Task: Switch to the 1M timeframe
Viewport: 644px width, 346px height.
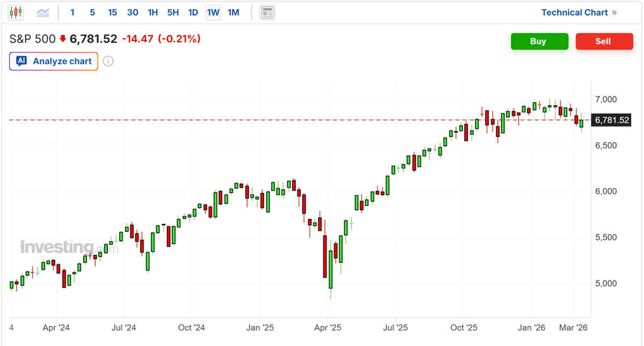Action: pyautogui.click(x=233, y=12)
